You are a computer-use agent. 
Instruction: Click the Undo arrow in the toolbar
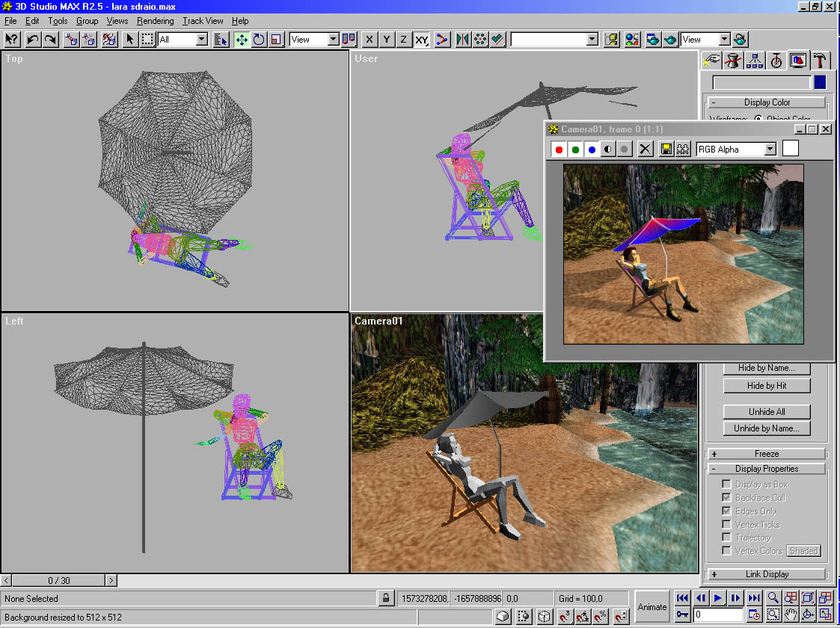tap(33, 40)
